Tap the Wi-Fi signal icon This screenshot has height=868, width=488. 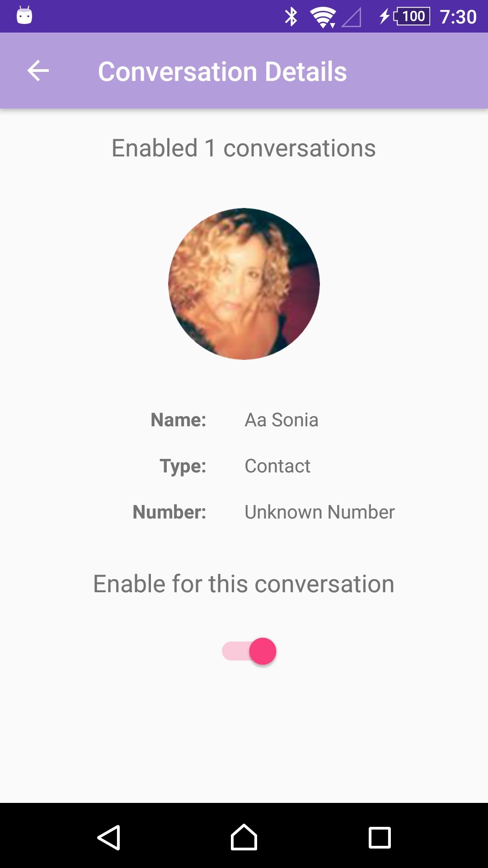(323, 18)
